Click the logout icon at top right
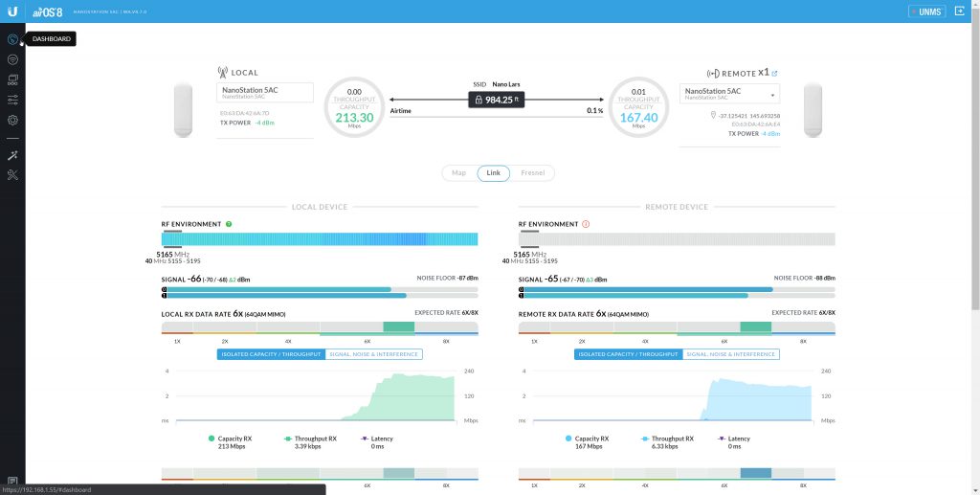980x495 pixels. pyautogui.click(x=960, y=11)
